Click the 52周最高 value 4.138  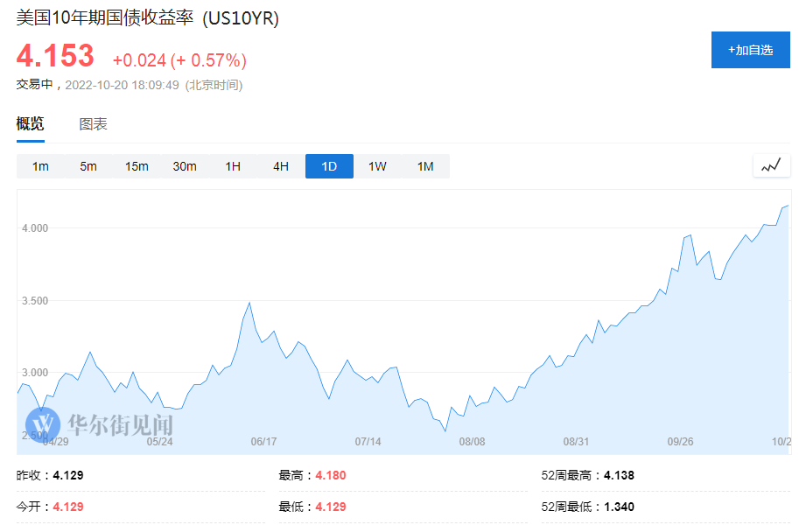pos(619,475)
